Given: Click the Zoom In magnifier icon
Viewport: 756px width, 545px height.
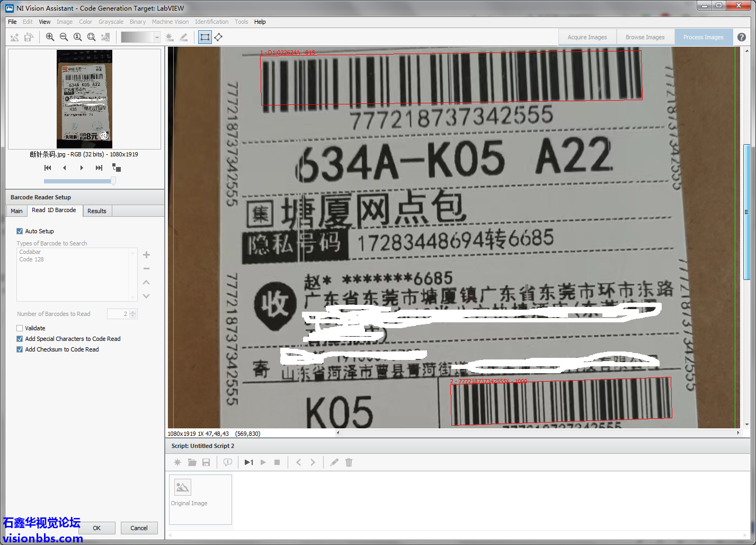Looking at the screenshot, I should tap(50, 37).
